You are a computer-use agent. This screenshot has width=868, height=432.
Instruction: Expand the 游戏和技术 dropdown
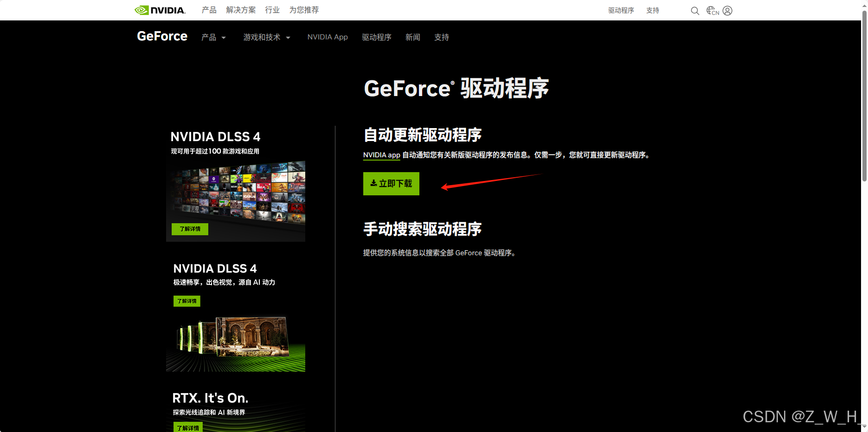tap(267, 37)
